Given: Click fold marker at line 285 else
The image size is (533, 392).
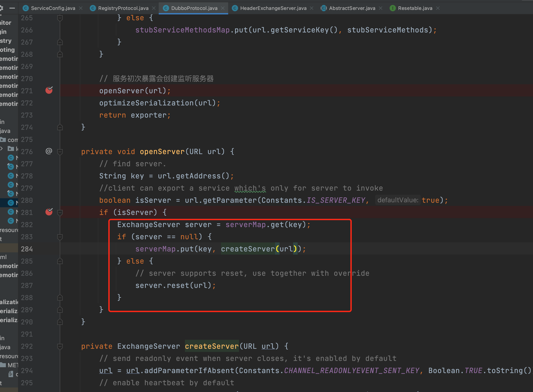Looking at the screenshot, I should point(60,261).
